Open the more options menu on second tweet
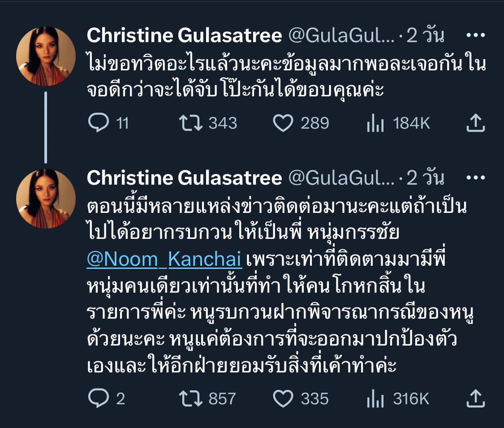The height and width of the screenshot is (428, 504). pos(476,178)
